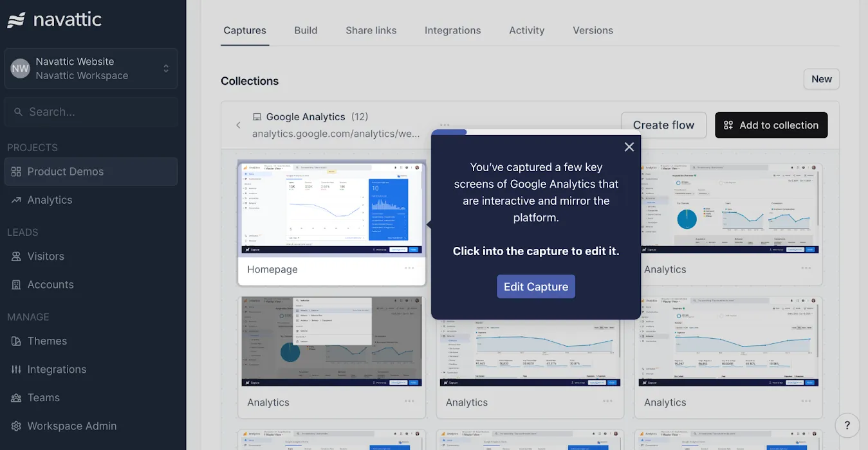Open Product Demos in the sidebar
Viewport: 868px width, 450px height.
click(91, 172)
